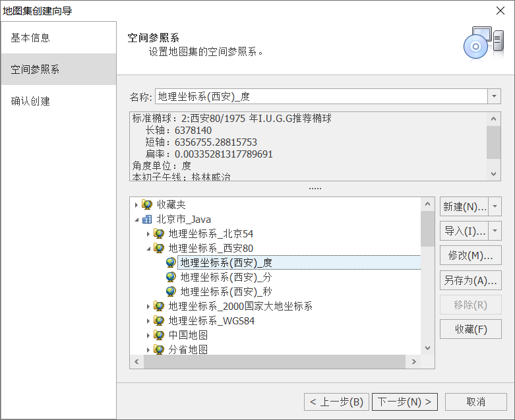Image resolution: width=515 pixels, height=420 pixels.
Task: Click the tree horizontal scrollbar right arrow
Action: [x=413, y=362]
